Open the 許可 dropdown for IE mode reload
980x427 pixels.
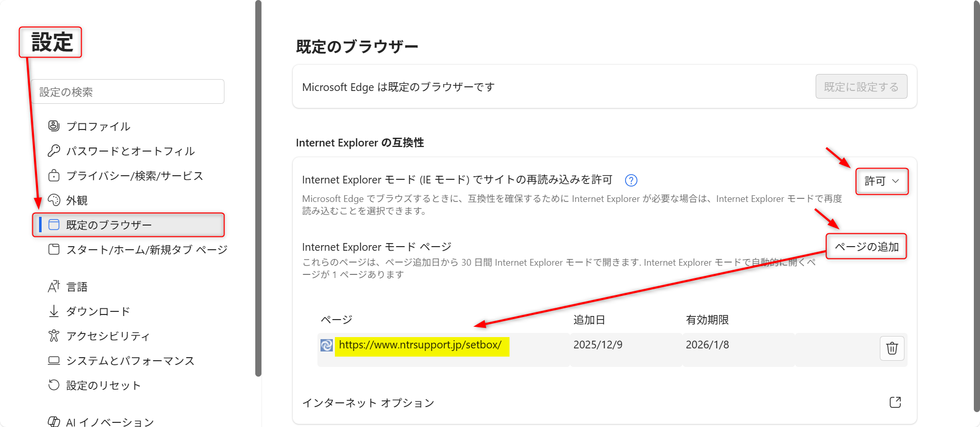click(881, 181)
